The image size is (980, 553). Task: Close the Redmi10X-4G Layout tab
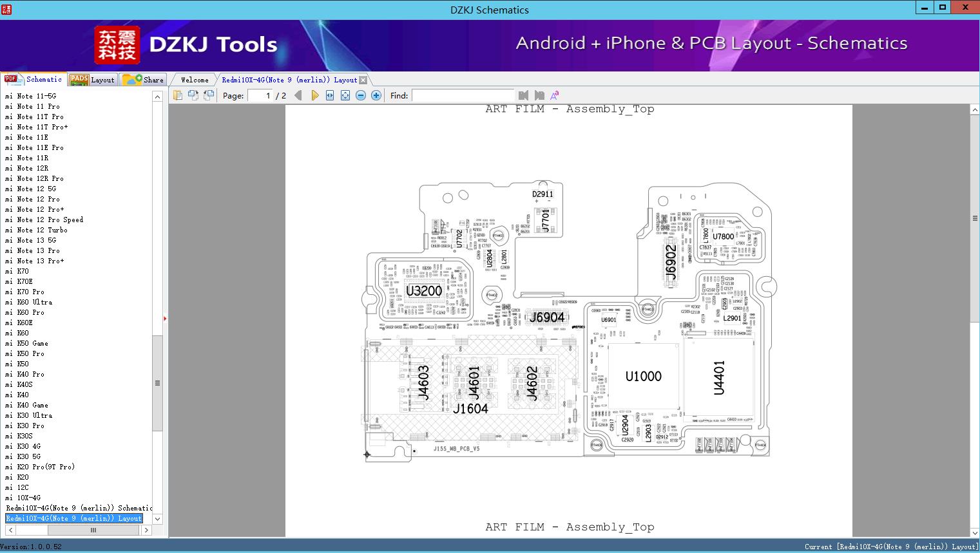click(363, 80)
